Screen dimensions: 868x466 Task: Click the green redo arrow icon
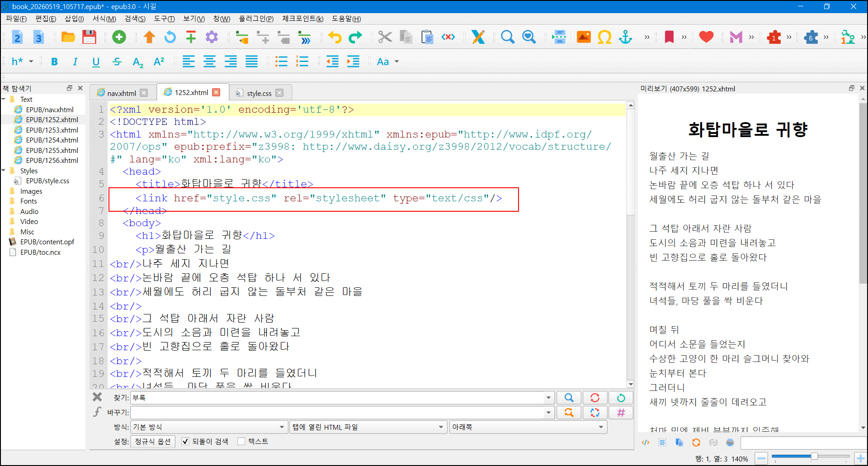point(355,37)
